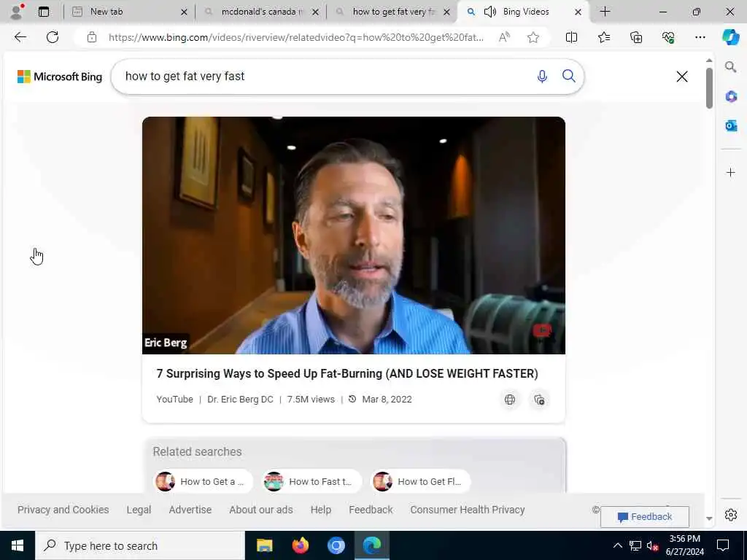Open Advertise footer link
The height and width of the screenshot is (560, 747).
190,510
